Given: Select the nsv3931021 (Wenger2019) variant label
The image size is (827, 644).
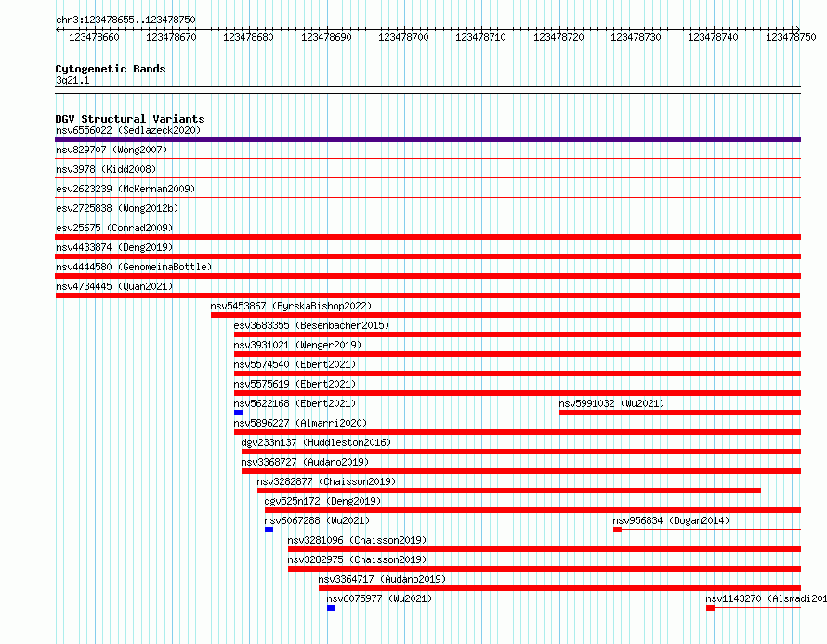Looking at the screenshot, I should point(297,345).
